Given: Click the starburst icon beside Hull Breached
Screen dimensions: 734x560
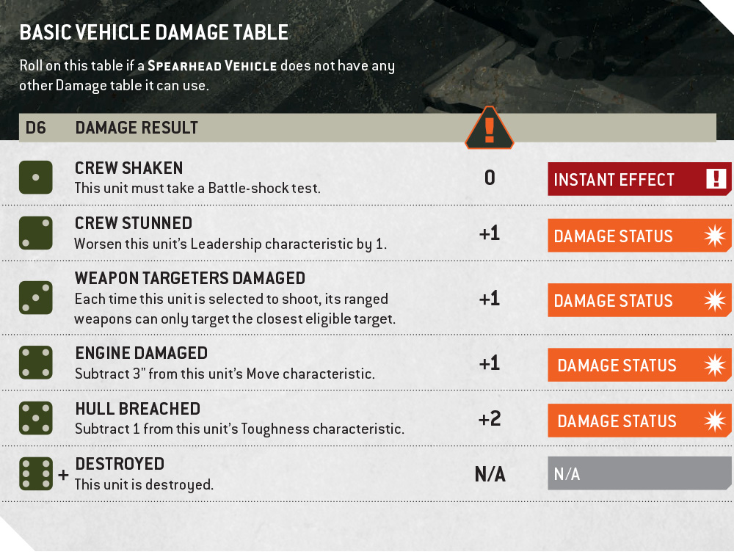Looking at the screenshot, I should (x=714, y=421).
